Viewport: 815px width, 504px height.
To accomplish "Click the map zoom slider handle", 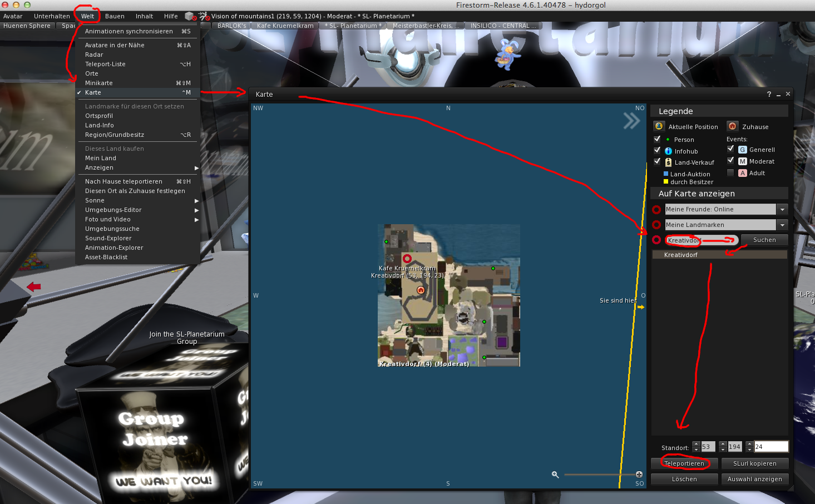I will coord(639,475).
